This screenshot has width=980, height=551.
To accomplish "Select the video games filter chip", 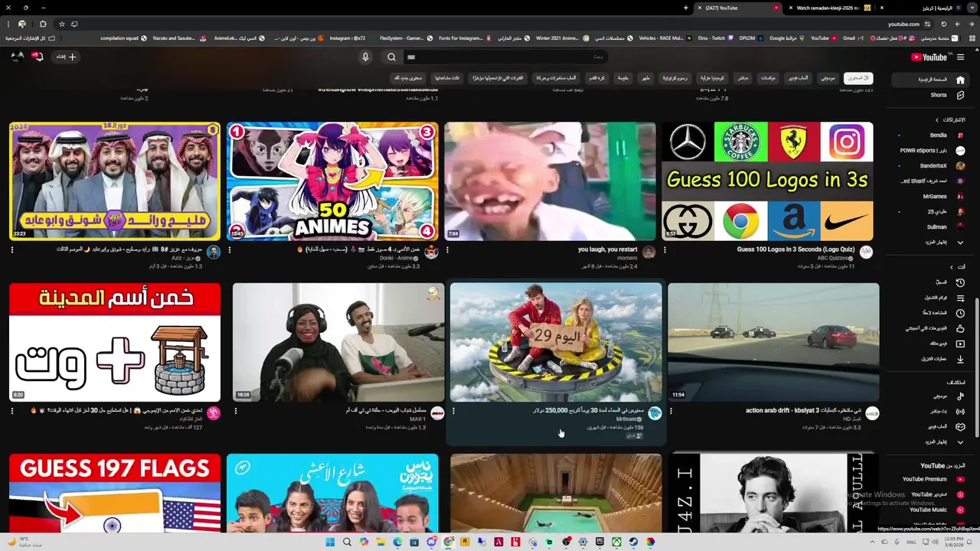I will [x=799, y=78].
